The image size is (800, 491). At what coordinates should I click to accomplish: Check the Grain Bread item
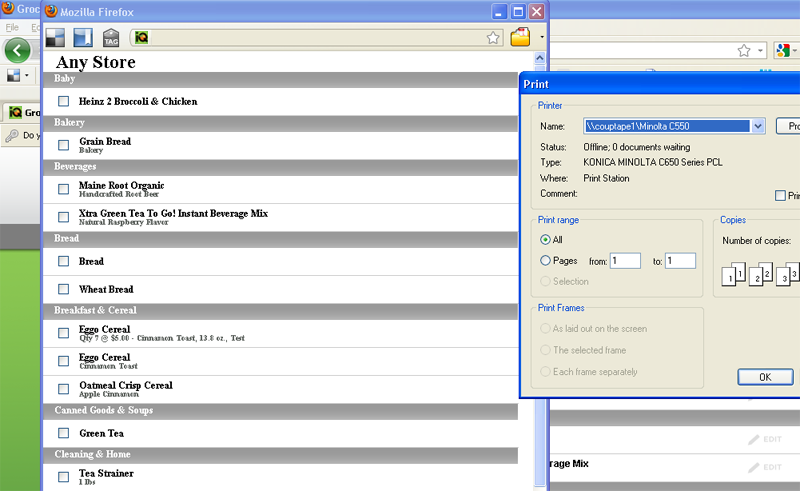pyautogui.click(x=63, y=145)
